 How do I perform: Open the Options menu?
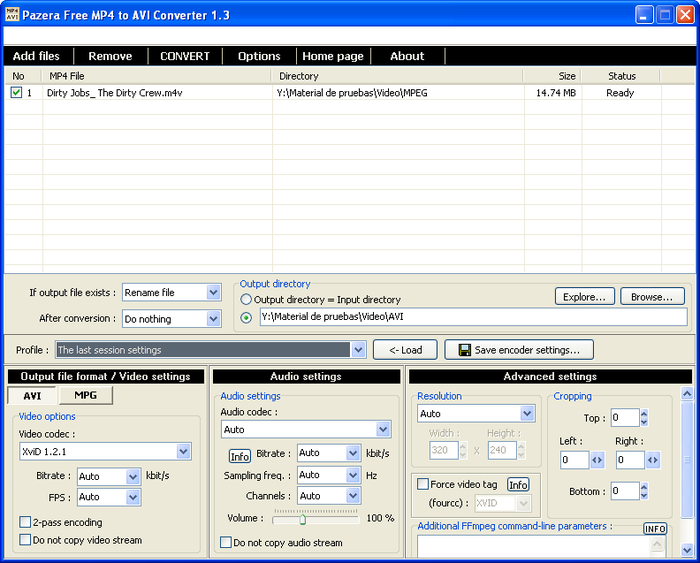point(259,56)
